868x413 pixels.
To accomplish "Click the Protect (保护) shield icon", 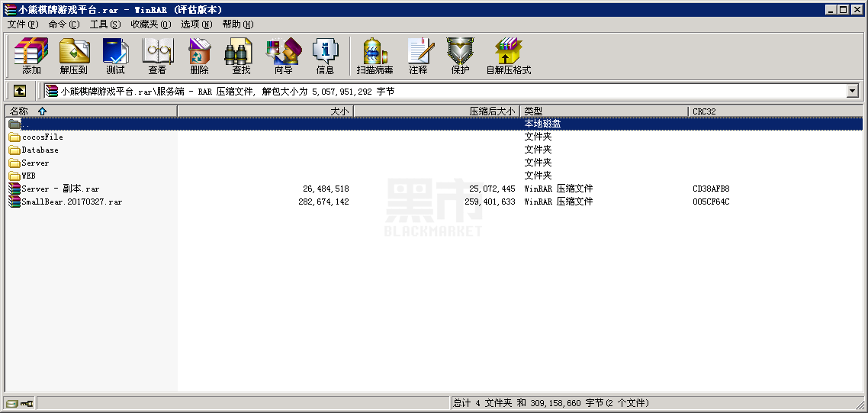I will click(460, 56).
